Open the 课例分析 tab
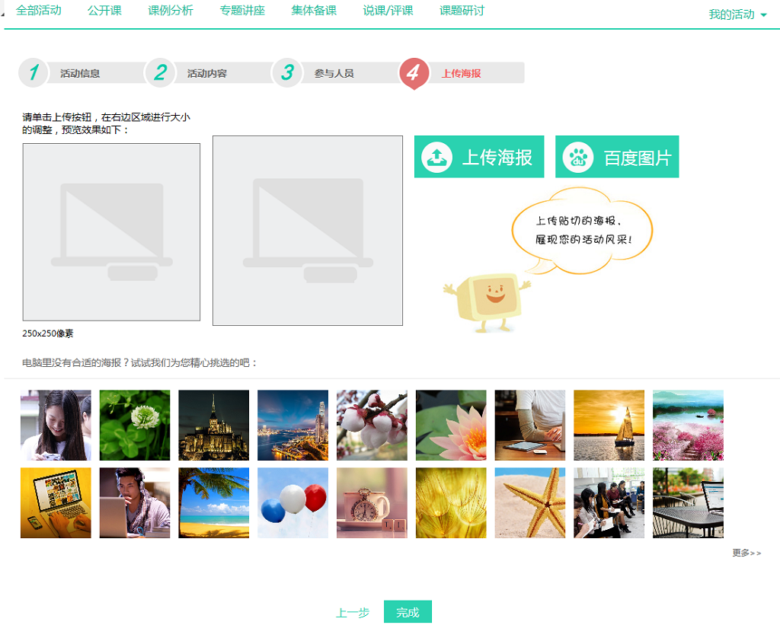 click(x=170, y=10)
